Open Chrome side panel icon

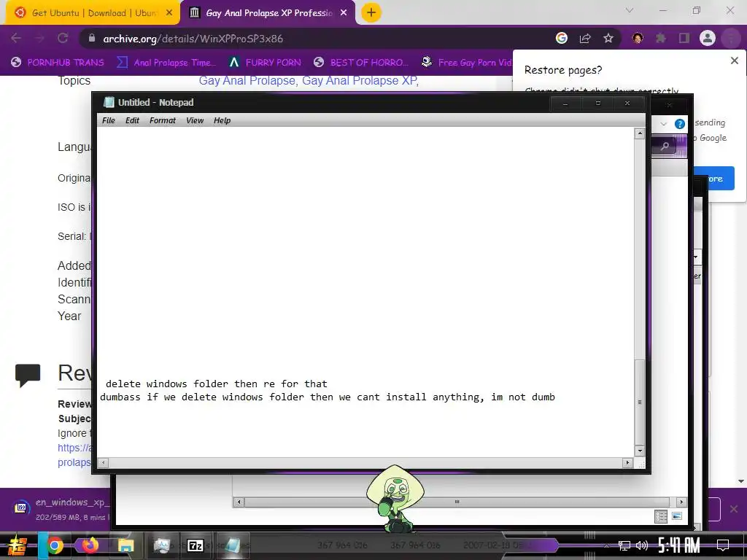(x=684, y=38)
